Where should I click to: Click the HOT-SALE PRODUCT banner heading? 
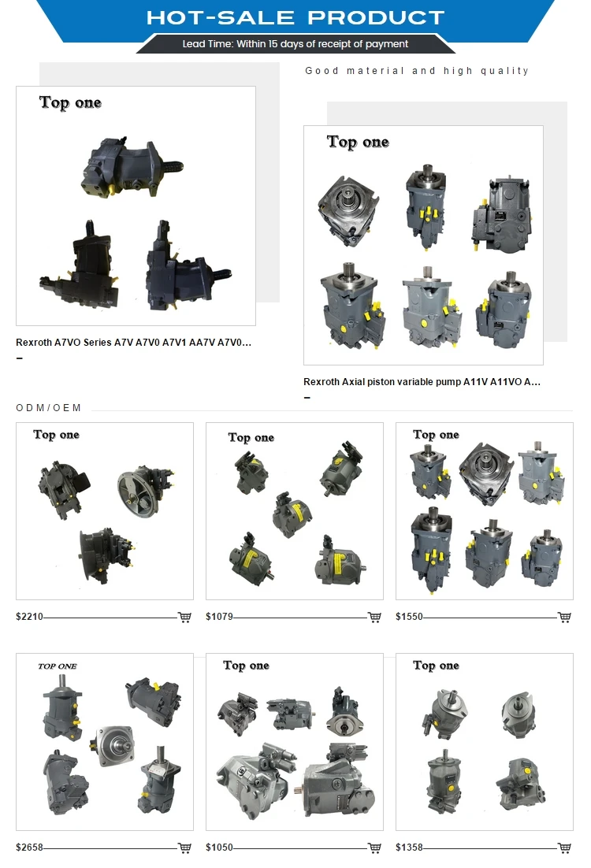pyautogui.click(x=295, y=17)
